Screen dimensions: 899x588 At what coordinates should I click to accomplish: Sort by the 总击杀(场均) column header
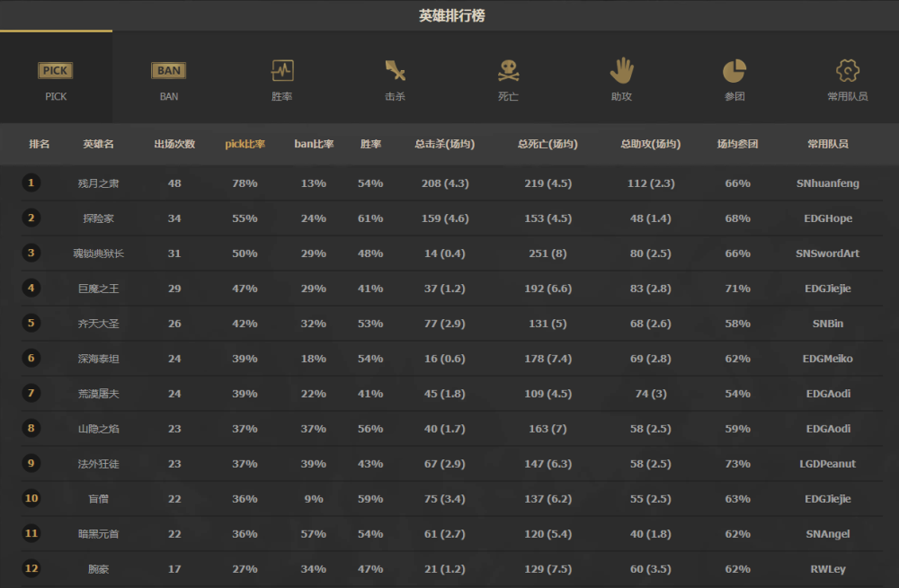[445, 144]
